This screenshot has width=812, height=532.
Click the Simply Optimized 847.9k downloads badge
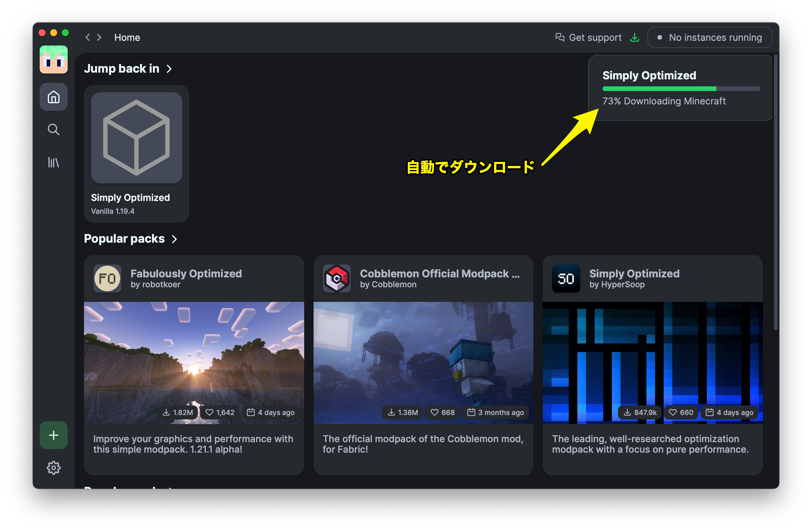coord(640,412)
